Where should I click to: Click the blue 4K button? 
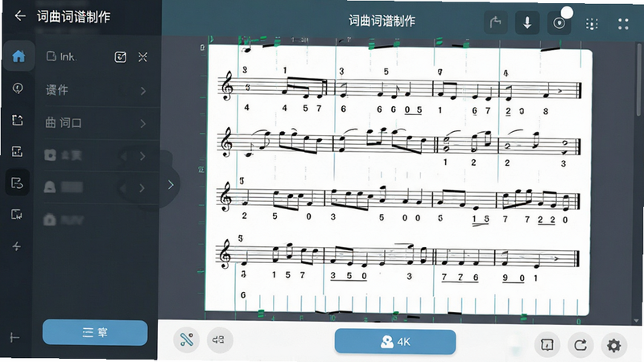[395, 341]
